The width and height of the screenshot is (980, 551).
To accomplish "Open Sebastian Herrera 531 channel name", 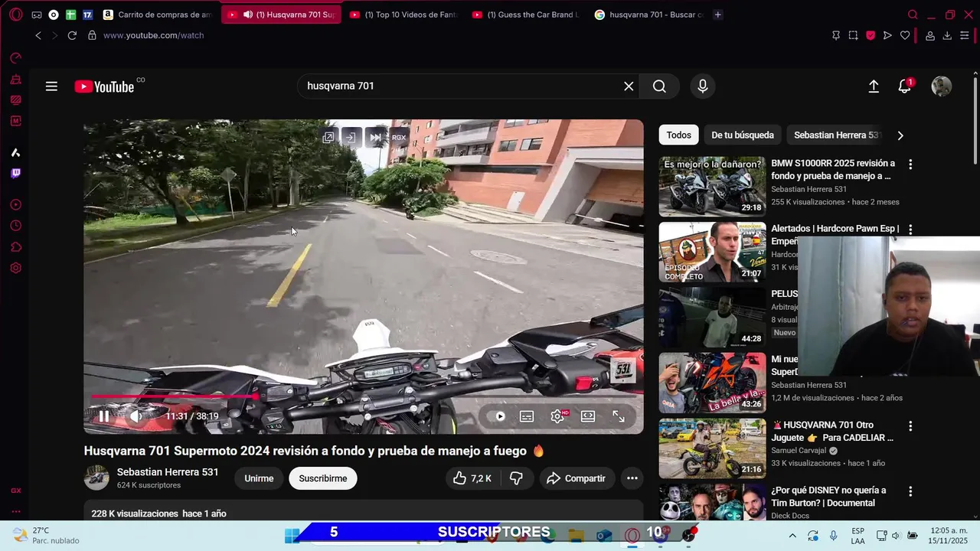I will click(x=168, y=472).
